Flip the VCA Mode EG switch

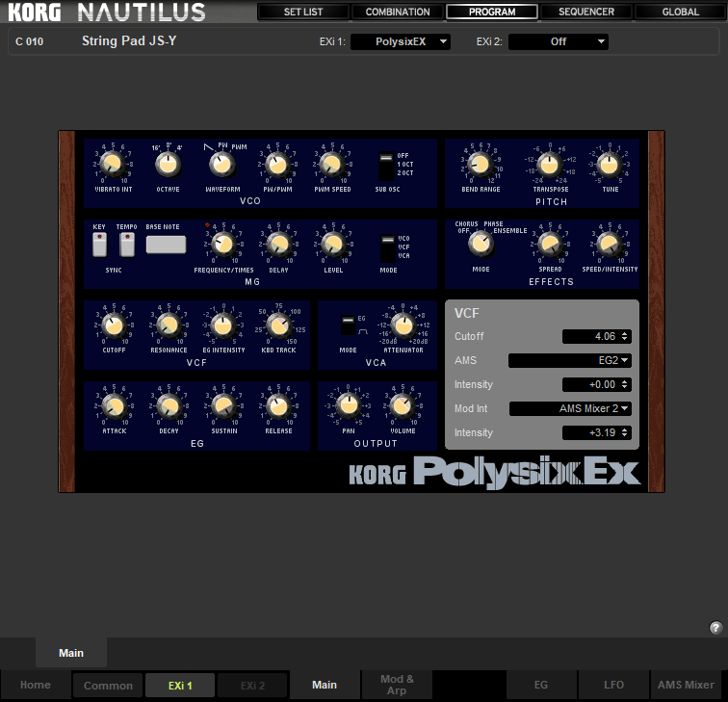pos(348,325)
